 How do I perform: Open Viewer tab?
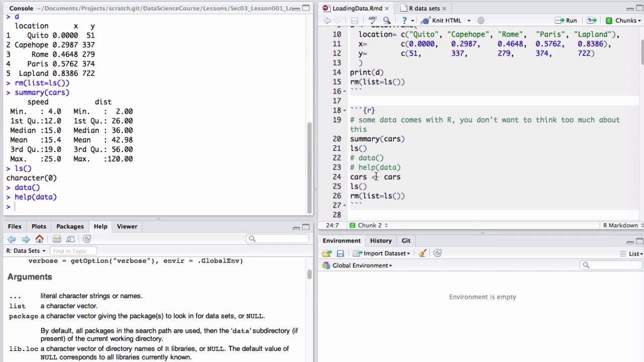127,226
